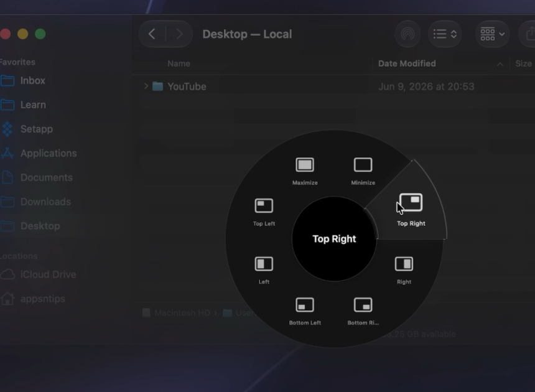Image resolution: width=535 pixels, height=392 pixels.
Task: Snap window to Top Right segment
Action: click(411, 210)
